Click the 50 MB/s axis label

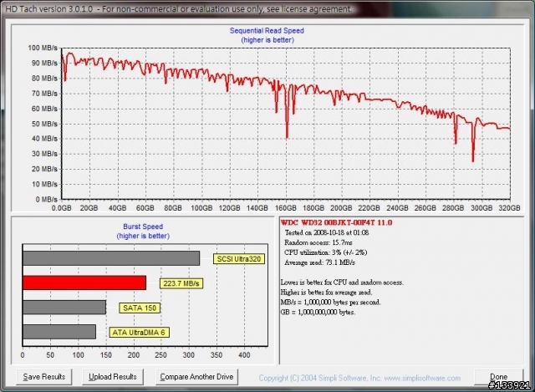click(44, 124)
